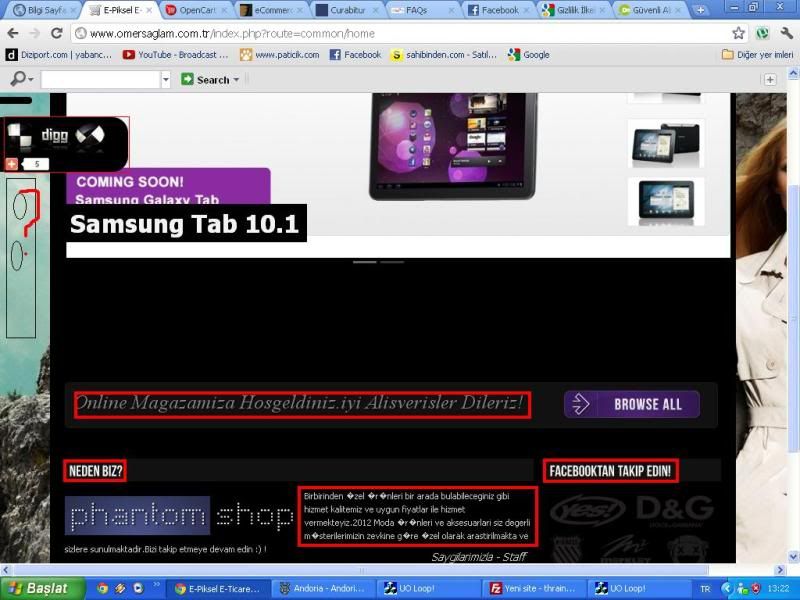The height and width of the screenshot is (600, 800).
Task: Open the sahibinden.com bookmark
Action: pos(443,55)
